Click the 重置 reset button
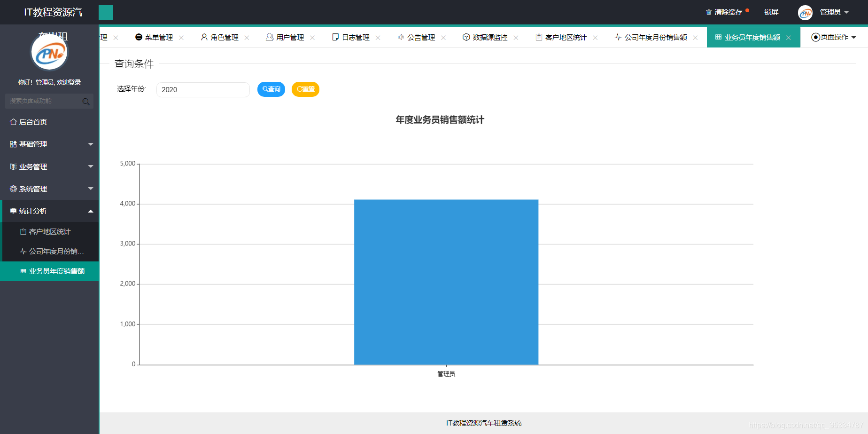The height and width of the screenshot is (434, 868). coord(305,89)
